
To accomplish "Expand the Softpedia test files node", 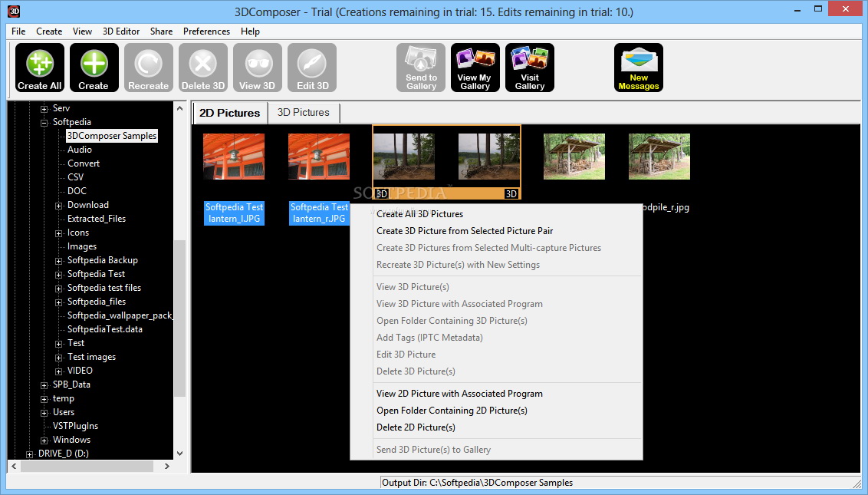I will (x=59, y=289).
